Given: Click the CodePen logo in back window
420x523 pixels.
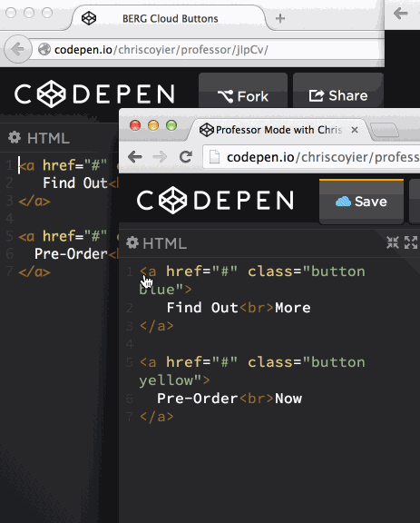Looking at the screenshot, I should tap(94, 94).
